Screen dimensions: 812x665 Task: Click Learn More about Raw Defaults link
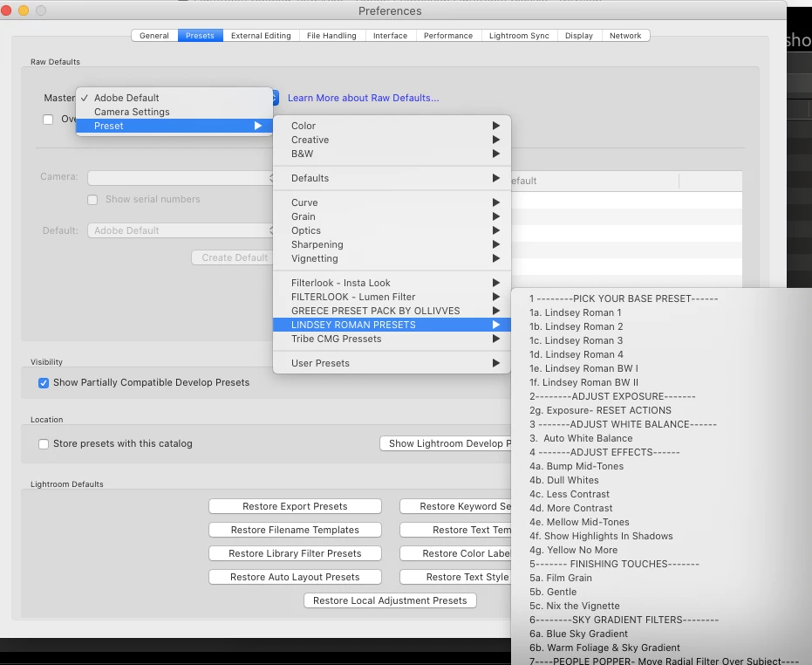pyautogui.click(x=363, y=98)
